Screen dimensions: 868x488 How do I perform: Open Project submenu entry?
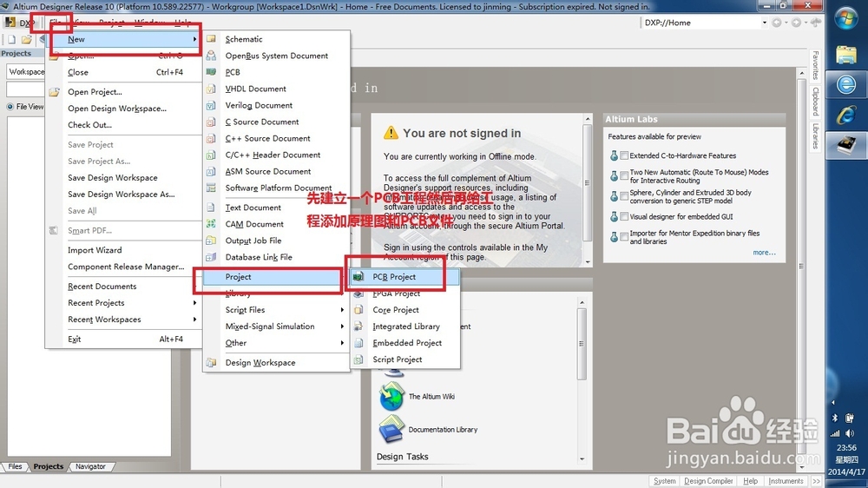click(274, 276)
